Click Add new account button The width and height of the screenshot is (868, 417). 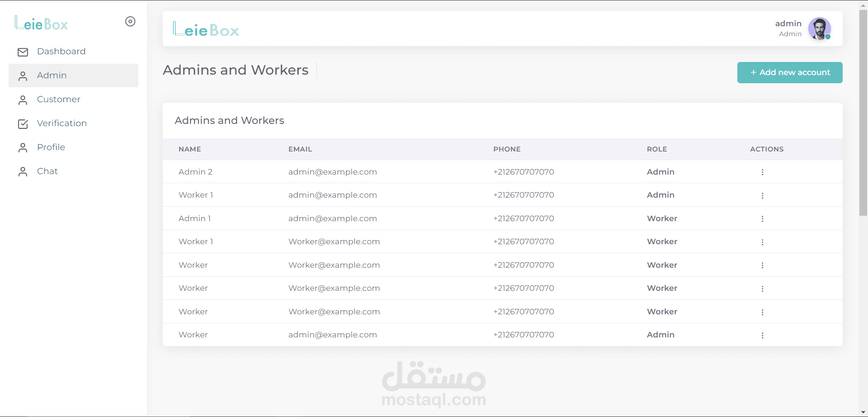[790, 72]
